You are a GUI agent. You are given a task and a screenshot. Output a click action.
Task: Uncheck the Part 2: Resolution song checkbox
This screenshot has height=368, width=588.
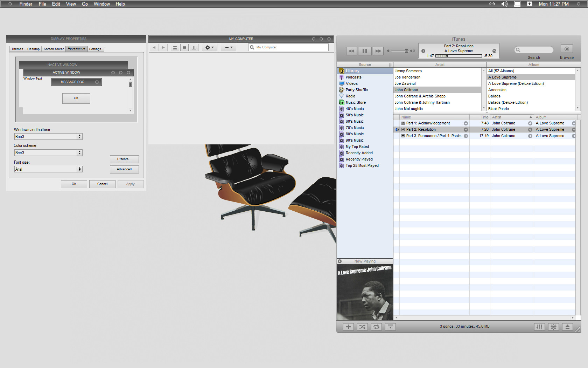(x=403, y=129)
